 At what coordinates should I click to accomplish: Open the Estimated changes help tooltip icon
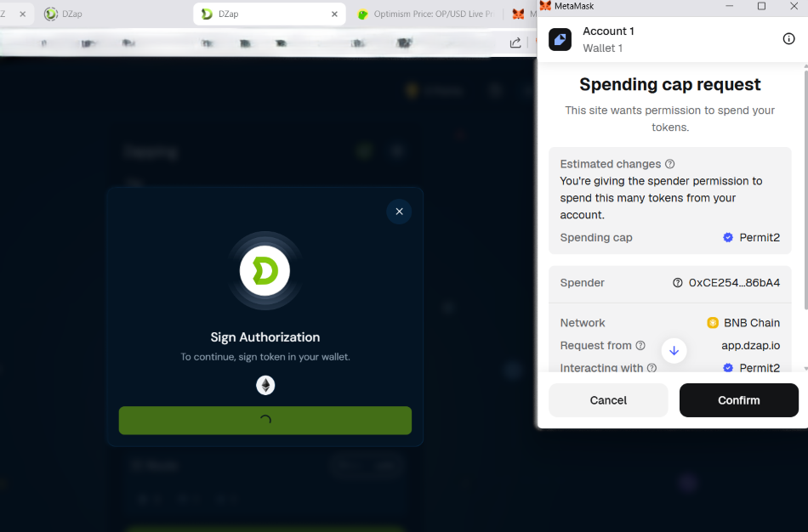670,164
